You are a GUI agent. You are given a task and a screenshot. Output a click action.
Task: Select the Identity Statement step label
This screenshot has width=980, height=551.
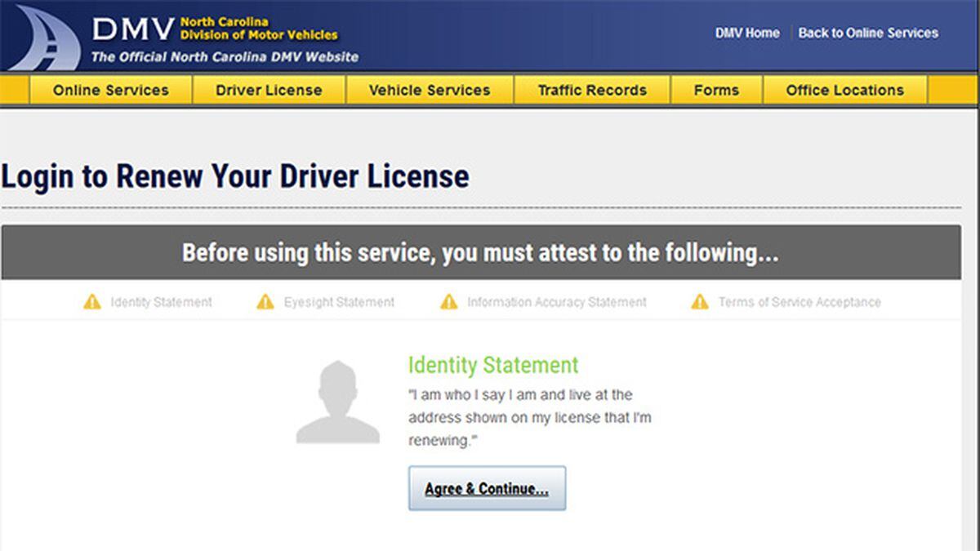click(x=161, y=302)
